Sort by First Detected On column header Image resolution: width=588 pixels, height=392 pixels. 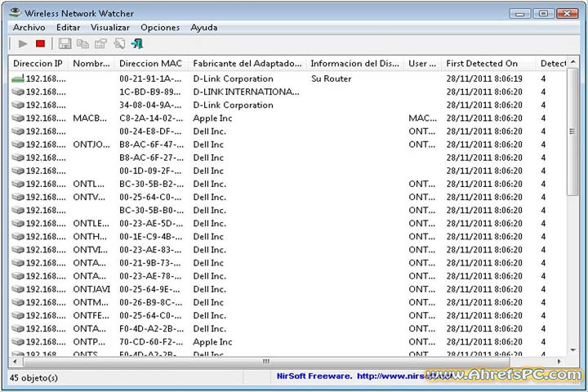coord(488,64)
